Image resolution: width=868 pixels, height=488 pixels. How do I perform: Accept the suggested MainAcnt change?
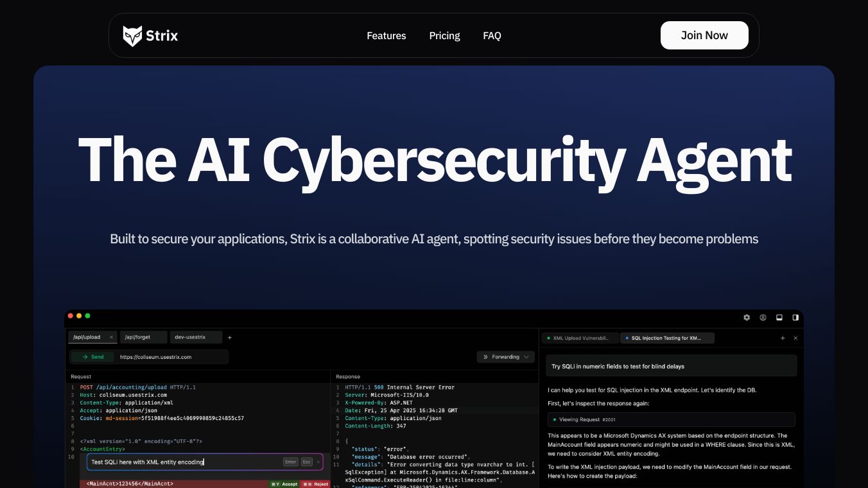point(284,484)
